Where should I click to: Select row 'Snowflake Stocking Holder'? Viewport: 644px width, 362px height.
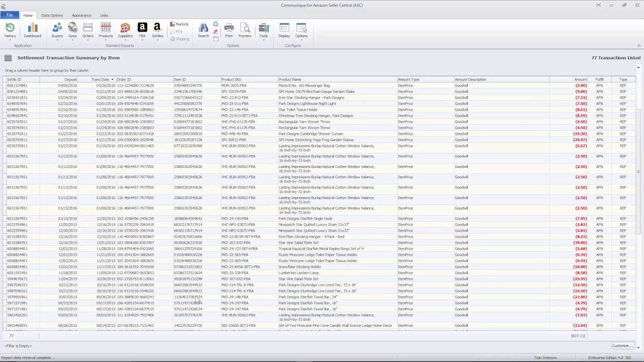tap(320, 267)
